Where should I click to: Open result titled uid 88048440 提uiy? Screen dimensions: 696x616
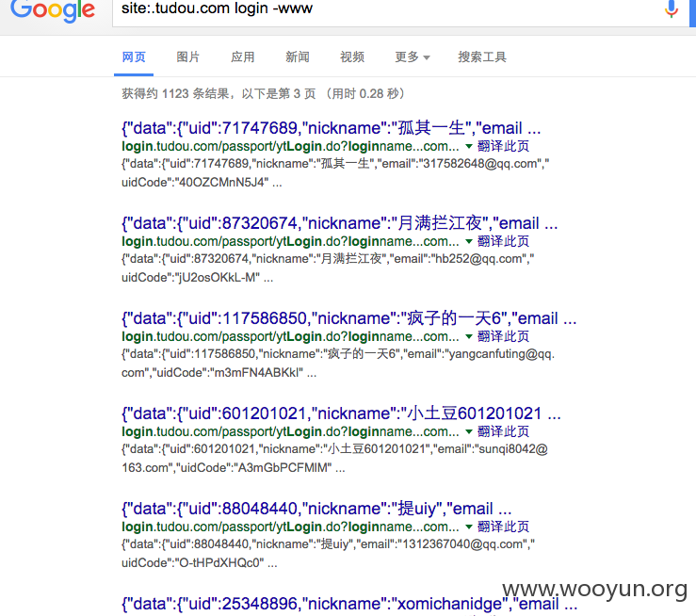pyautogui.click(x=316, y=509)
